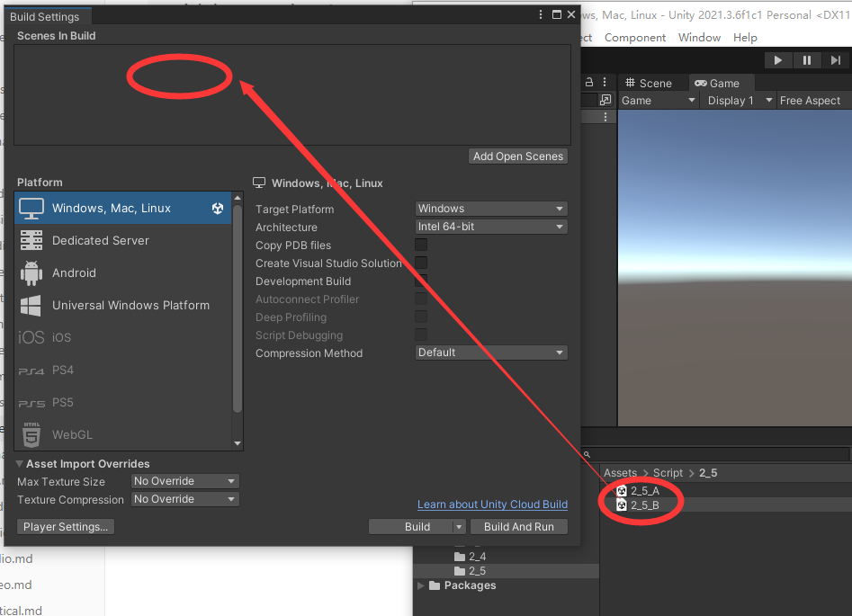Click platform list scrollbar thumb
Viewport: 852px width, 616px height.
click(x=237, y=309)
